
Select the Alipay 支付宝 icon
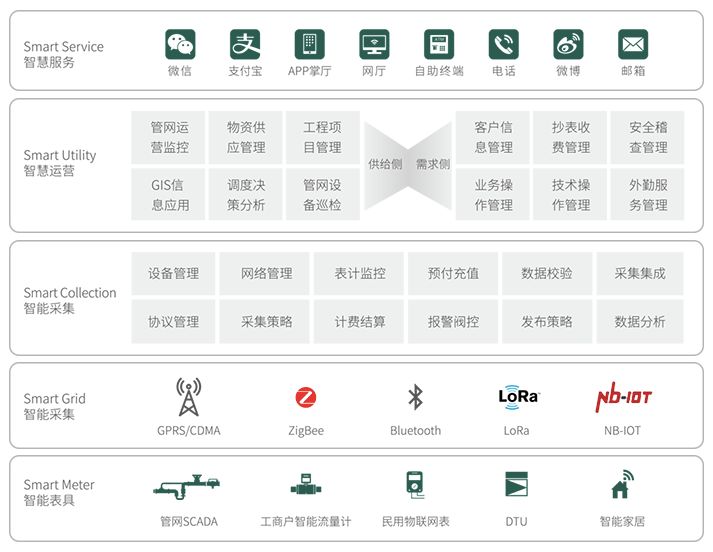click(x=245, y=45)
